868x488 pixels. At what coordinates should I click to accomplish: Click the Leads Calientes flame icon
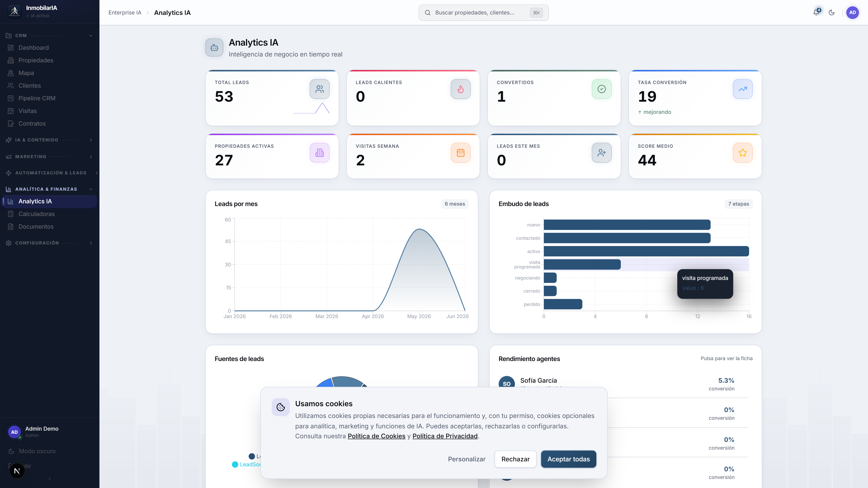(x=460, y=89)
